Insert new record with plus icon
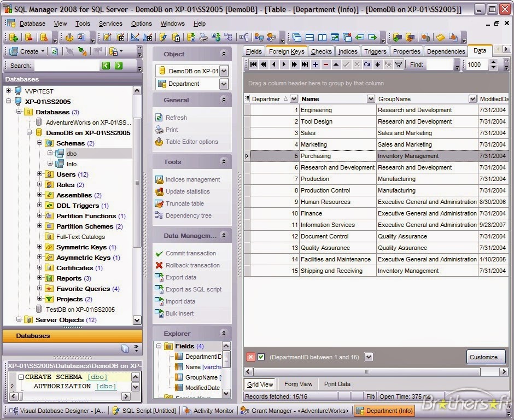 click(316, 65)
